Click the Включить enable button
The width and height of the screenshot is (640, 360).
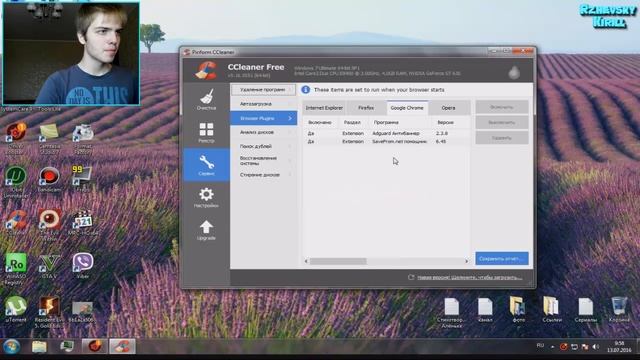502,107
